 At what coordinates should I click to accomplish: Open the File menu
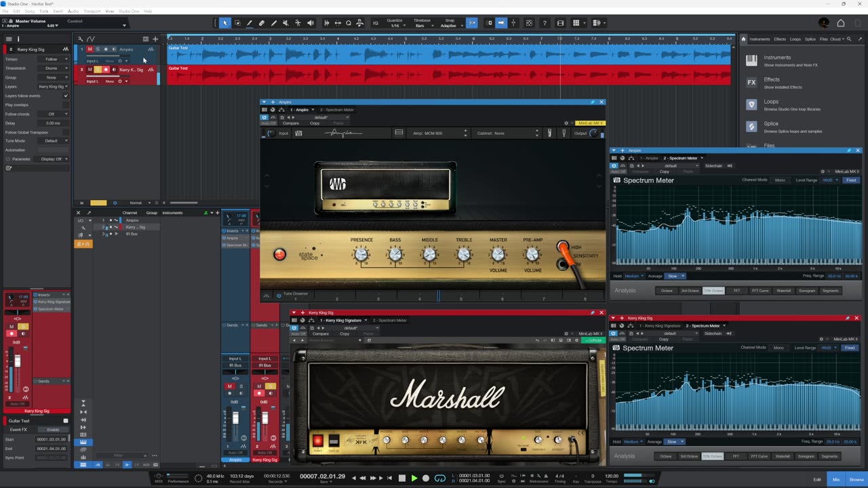pyautogui.click(x=6, y=12)
